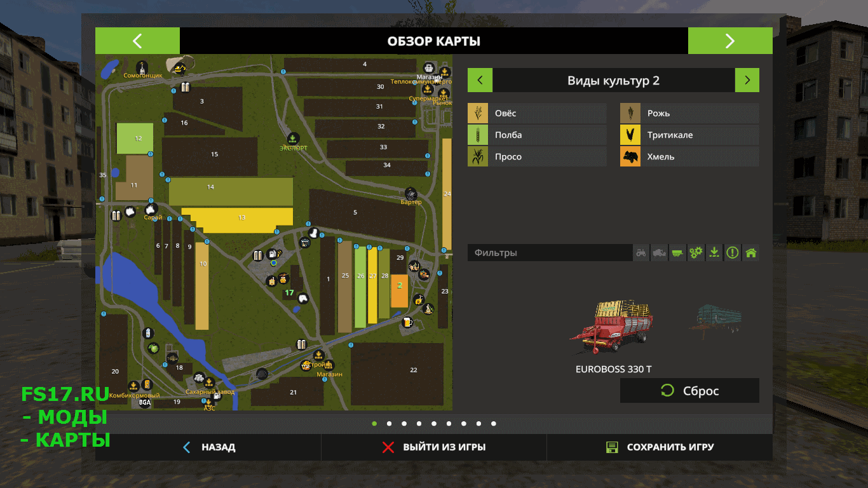Click the coal pile map icon
Viewport: 868px width, 488px height.
point(261,374)
